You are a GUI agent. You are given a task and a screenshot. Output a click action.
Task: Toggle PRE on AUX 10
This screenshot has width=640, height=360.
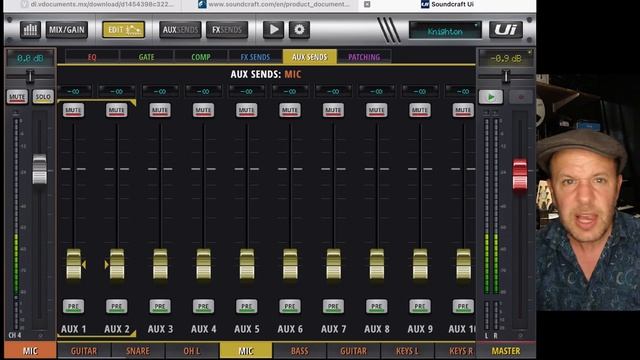point(463,307)
